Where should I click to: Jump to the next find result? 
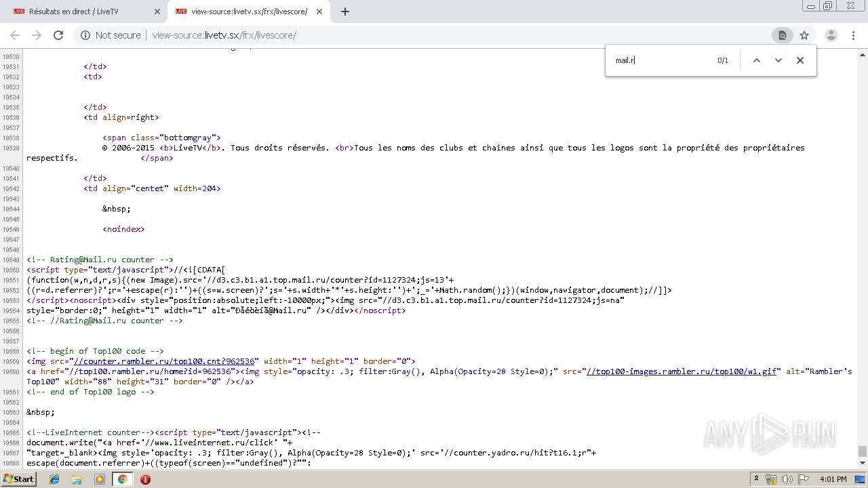pos(778,60)
